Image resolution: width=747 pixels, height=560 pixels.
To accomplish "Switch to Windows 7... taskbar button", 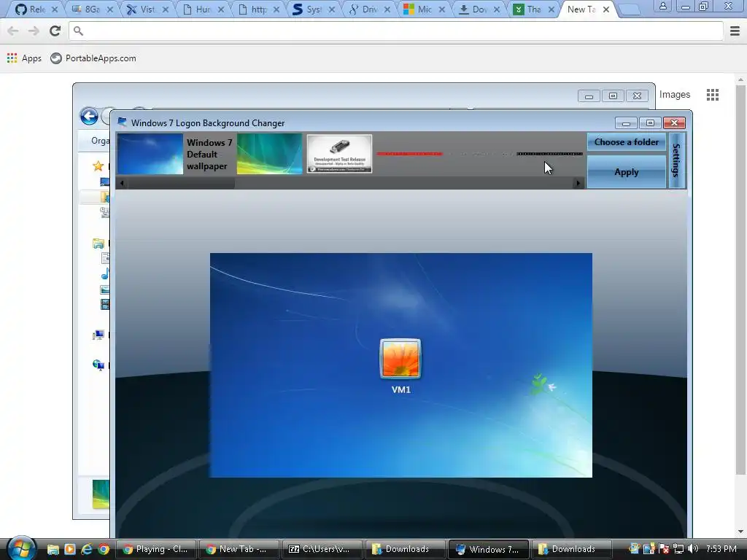I will point(489,549).
